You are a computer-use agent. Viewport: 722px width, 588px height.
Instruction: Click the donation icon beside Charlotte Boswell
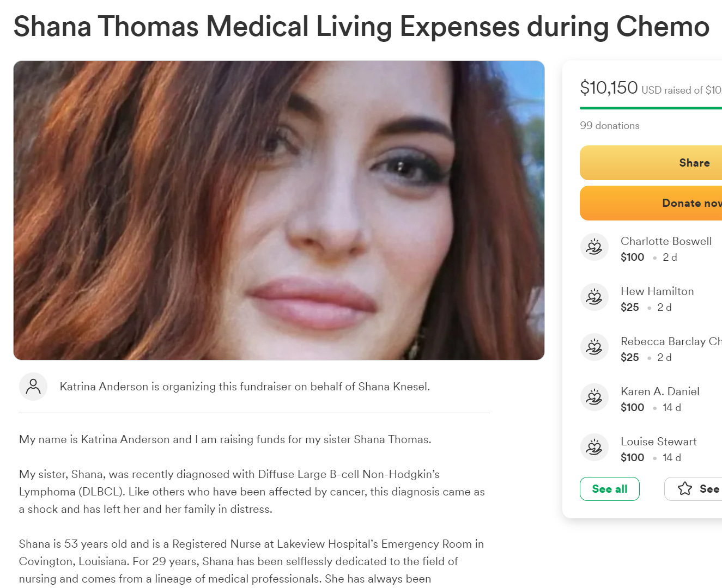coord(594,247)
